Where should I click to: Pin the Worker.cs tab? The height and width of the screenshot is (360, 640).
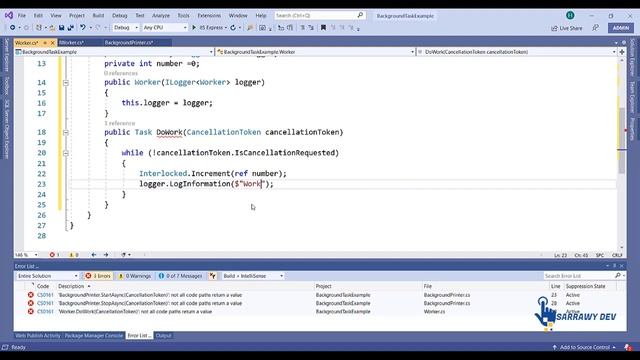click(x=45, y=42)
